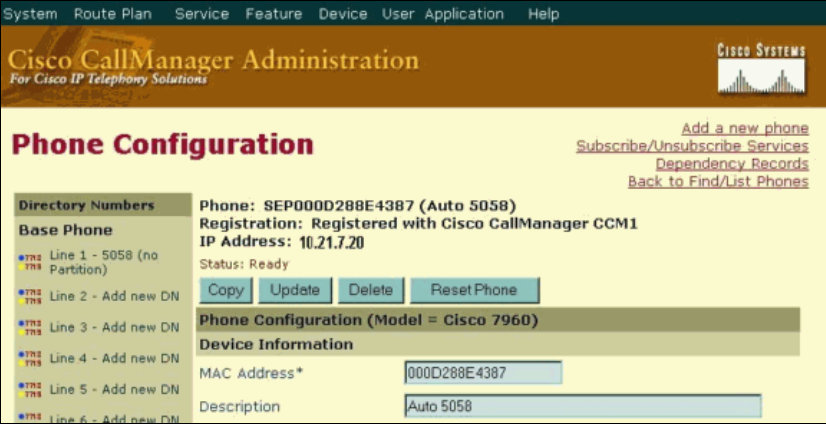Click the Cisco Systems logo
826x424 pixels.
[762, 69]
